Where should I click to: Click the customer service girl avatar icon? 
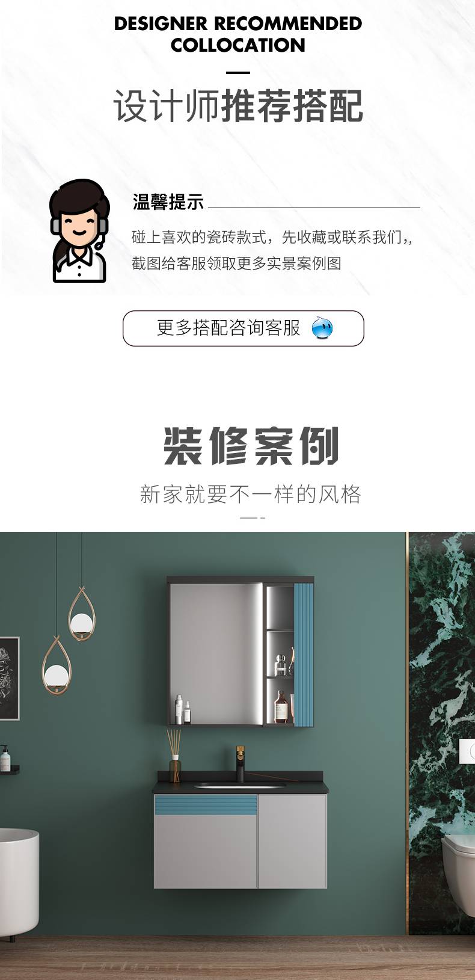click(79, 230)
